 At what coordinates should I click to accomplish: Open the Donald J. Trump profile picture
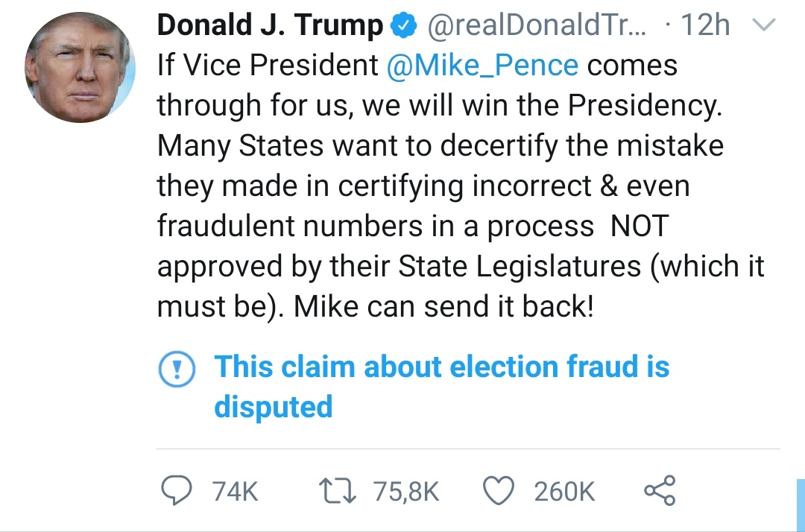80,68
